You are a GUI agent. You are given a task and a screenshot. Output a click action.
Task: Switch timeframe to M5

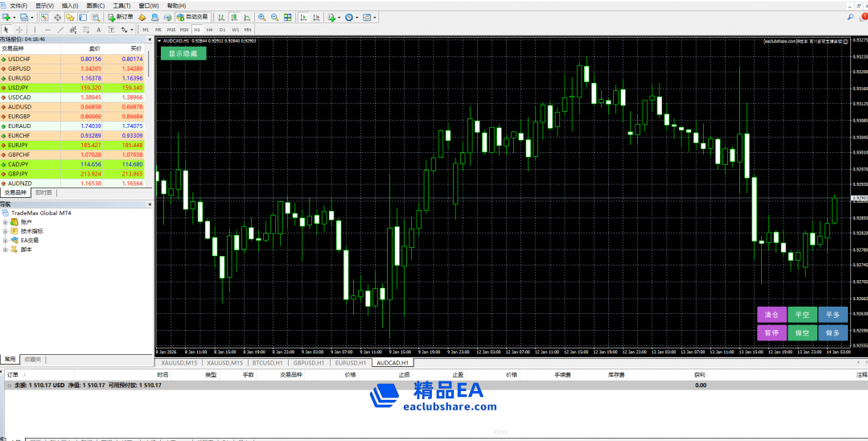coord(158,29)
